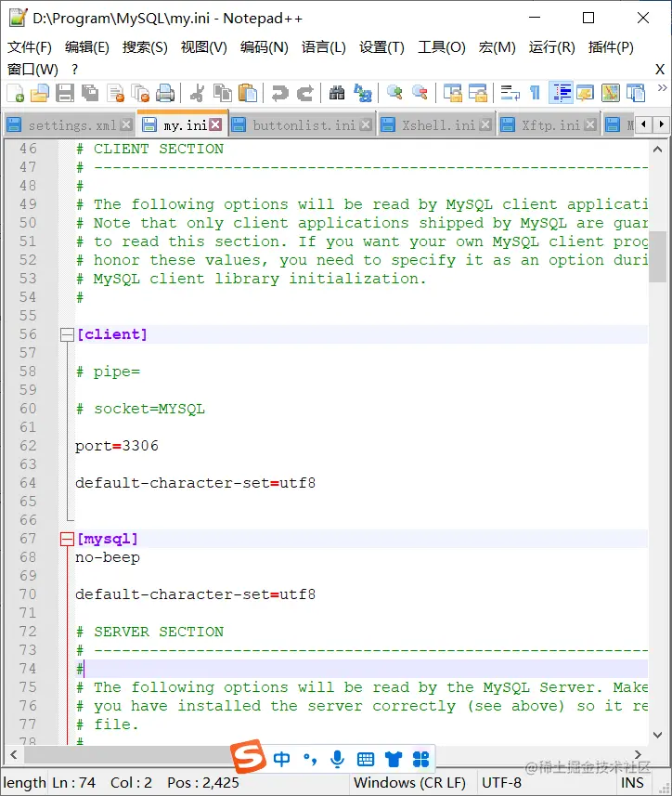Click the New file toolbar icon
672x796 pixels.
click(x=16, y=94)
